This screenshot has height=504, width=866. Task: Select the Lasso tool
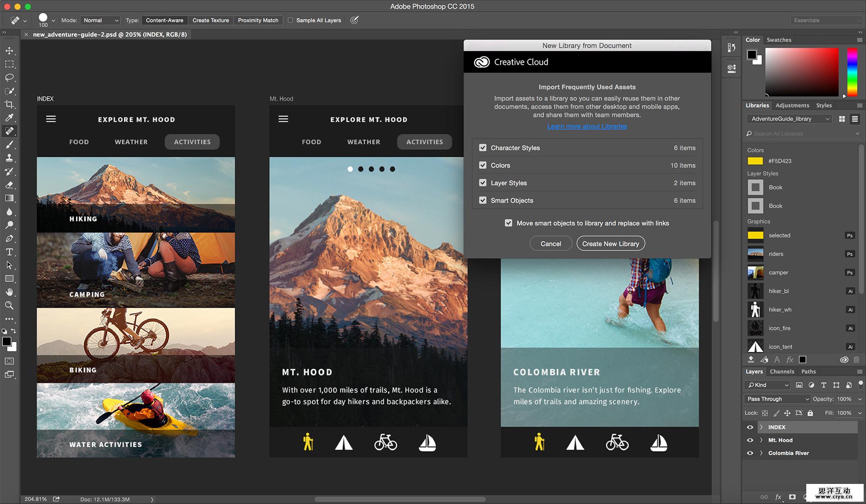[9, 77]
